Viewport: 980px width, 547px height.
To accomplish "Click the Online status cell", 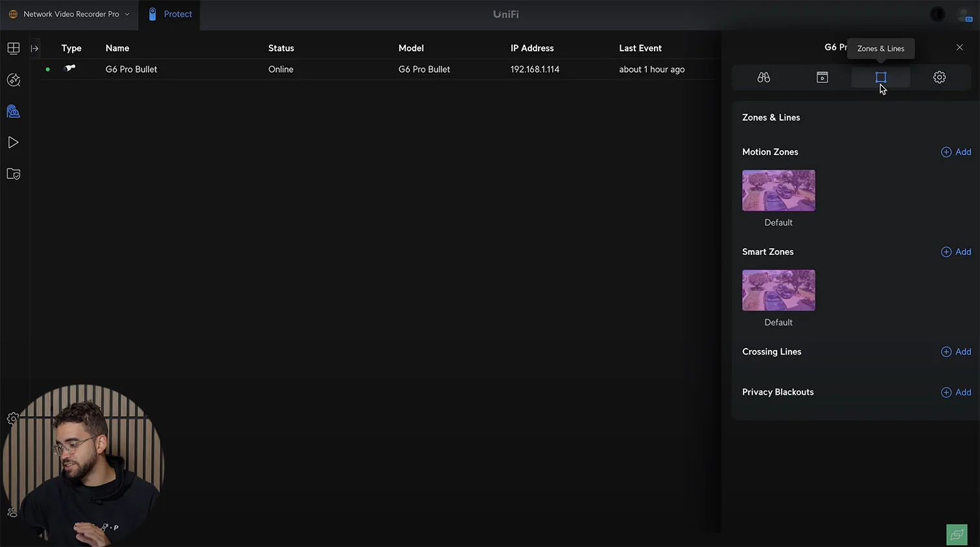I will pos(281,69).
